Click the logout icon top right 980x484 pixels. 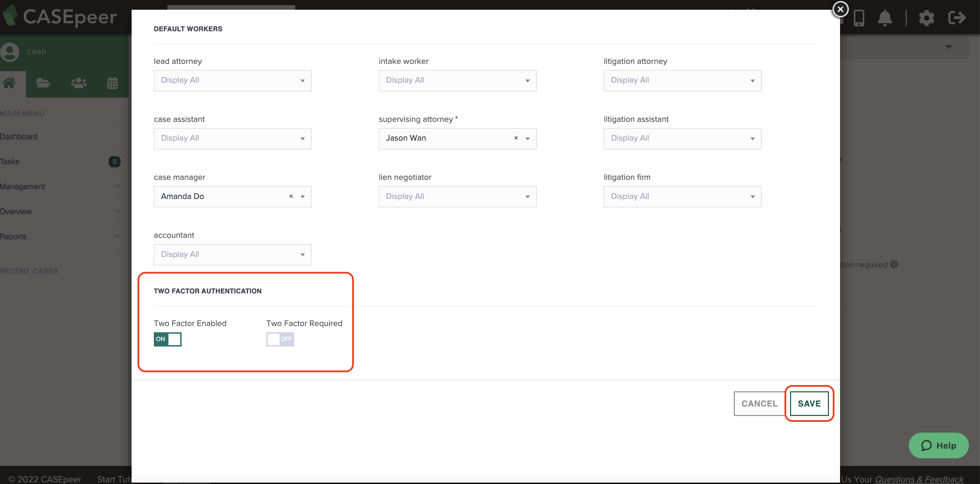[x=957, y=18]
